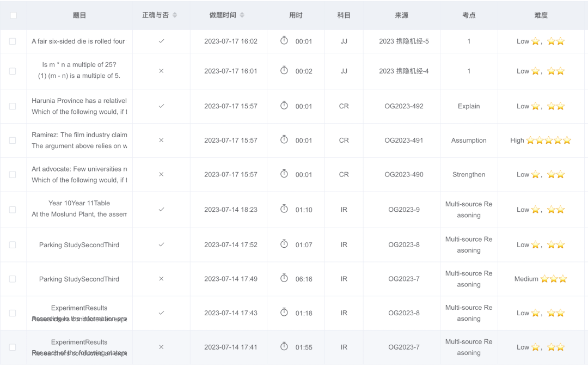Image resolution: width=588 pixels, height=367 pixels.
Task: Select the checkbox for the Ramirez film industry row
Action: pyautogui.click(x=13, y=140)
